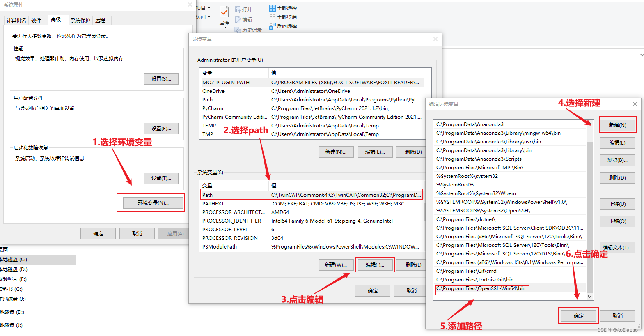The image size is (644, 336).
Task: Select PSModulePath system variable row
Action: (x=312, y=247)
